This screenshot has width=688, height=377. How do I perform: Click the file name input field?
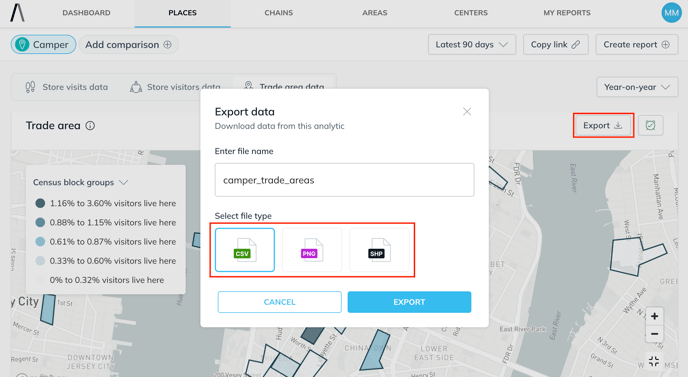pos(344,180)
